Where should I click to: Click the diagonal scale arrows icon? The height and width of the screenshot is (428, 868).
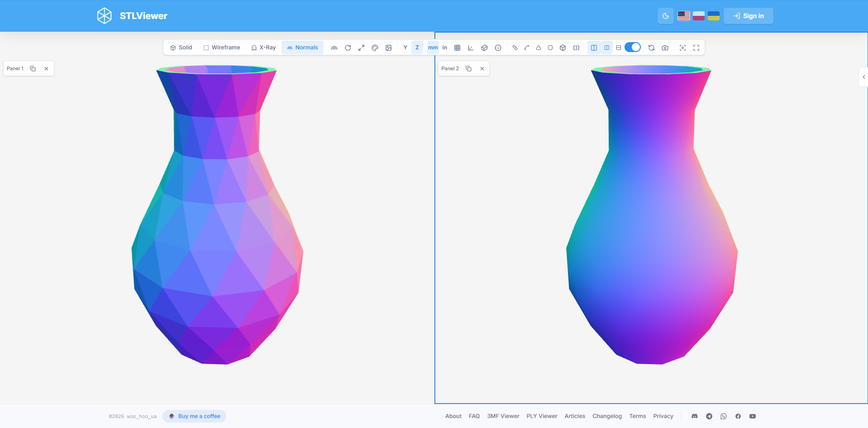[x=362, y=48]
